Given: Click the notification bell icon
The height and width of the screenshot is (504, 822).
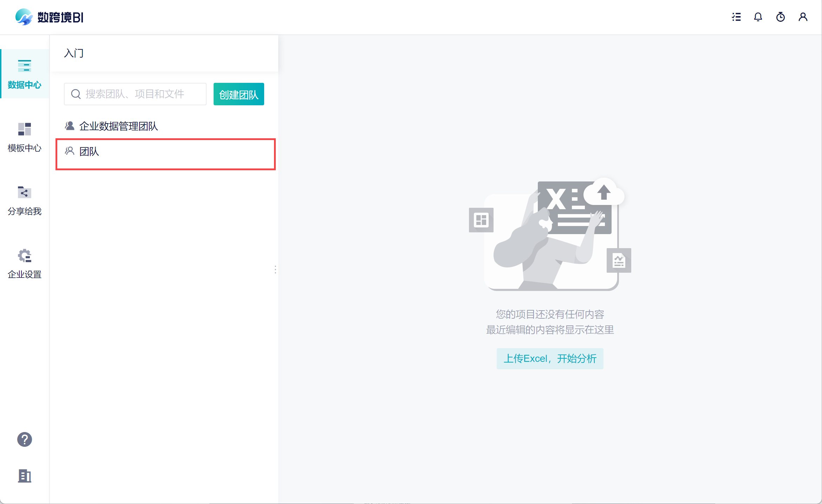Looking at the screenshot, I should (x=758, y=17).
